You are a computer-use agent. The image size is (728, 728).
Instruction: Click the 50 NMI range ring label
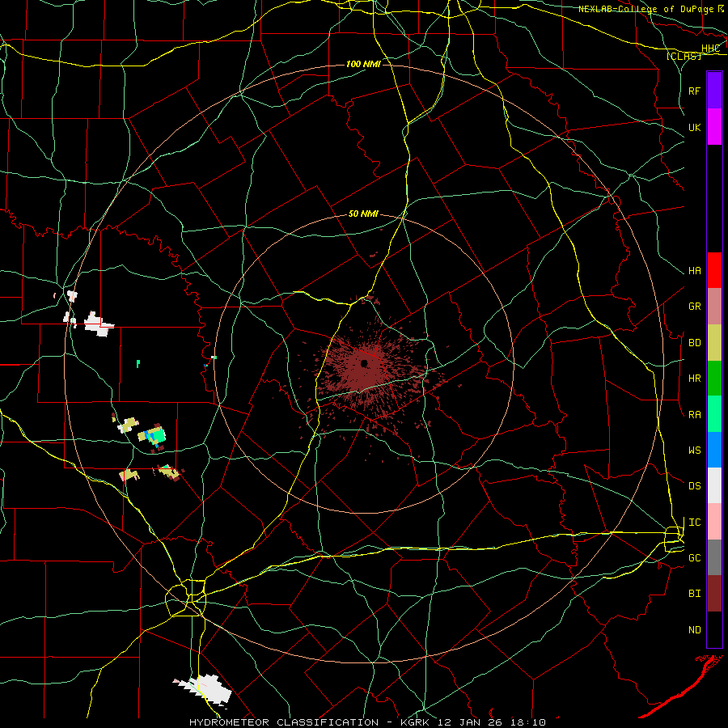(x=363, y=214)
